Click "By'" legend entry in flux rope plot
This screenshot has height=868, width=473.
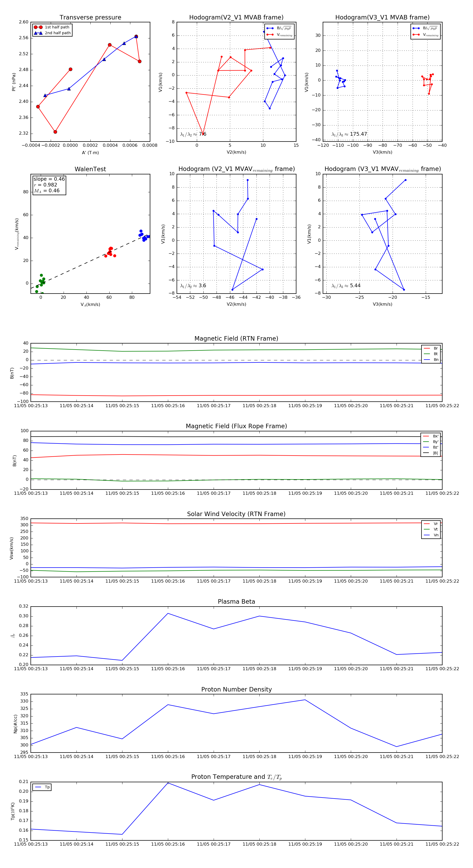click(x=431, y=442)
